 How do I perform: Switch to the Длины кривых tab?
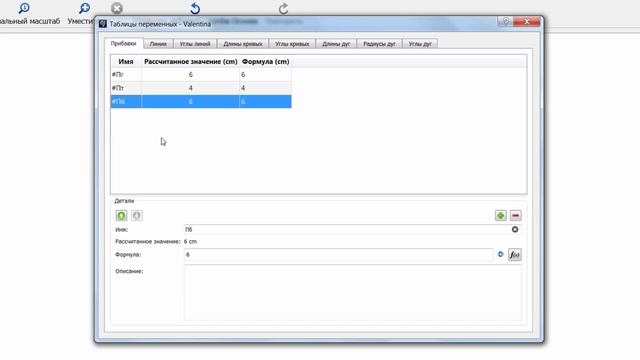click(x=243, y=44)
